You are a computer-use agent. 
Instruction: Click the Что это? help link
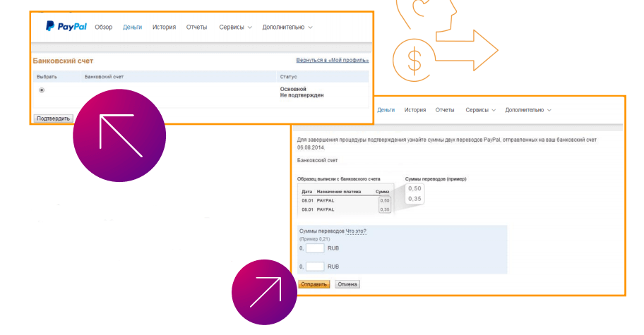pos(356,231)
